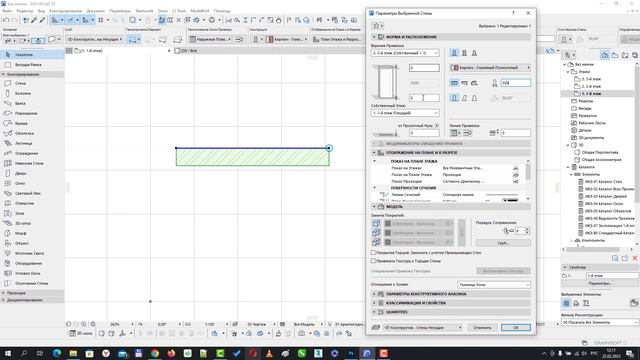Viewport: 640px width, 360px height.
Task: Open the Вид menu
Action: click(x=41, y=11)
